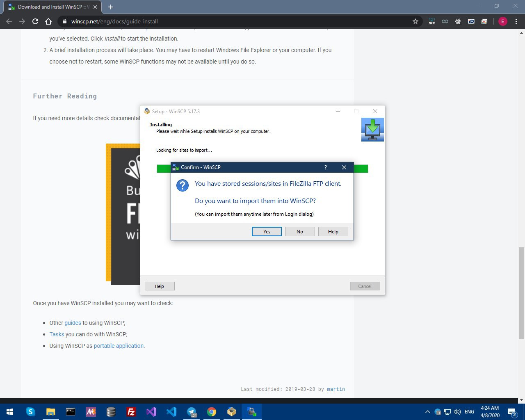Open the setup box icon in taskbar
This screenshot has height=420, width=525.
[x=231, y=411]
